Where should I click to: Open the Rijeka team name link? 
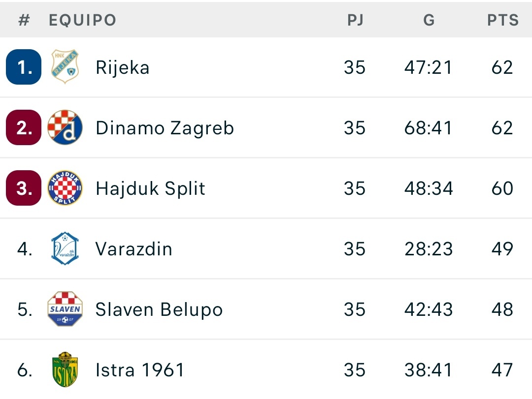123,67
